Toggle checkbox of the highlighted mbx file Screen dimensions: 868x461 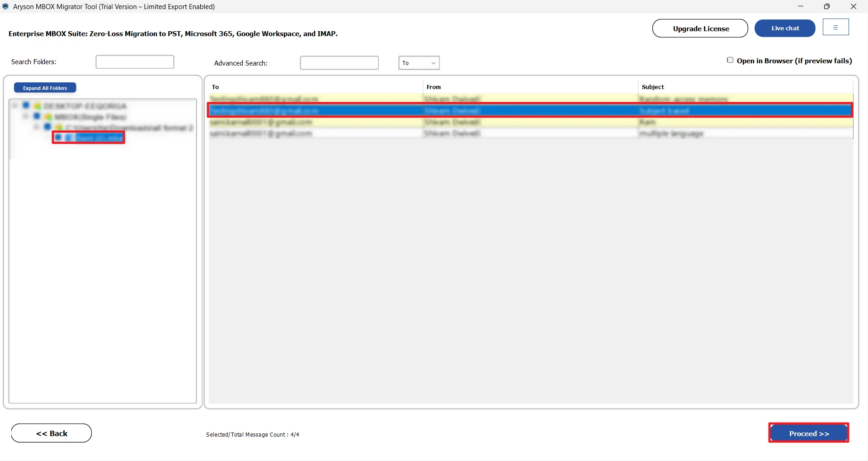(58, 137)
